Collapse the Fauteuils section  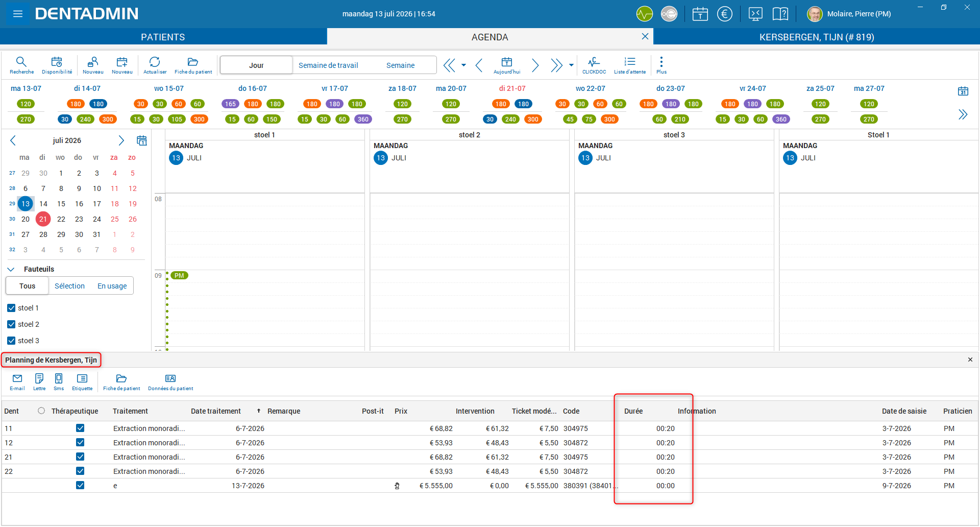(11, 269)
